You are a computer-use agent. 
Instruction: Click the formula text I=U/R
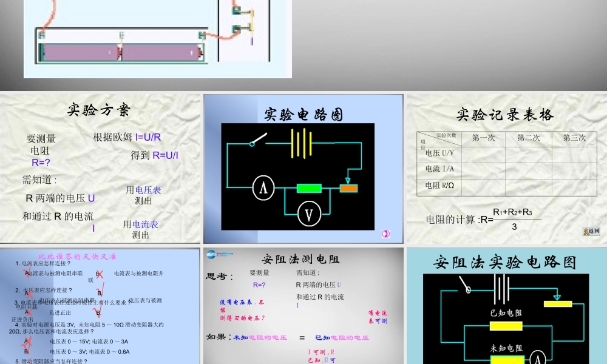148,137
